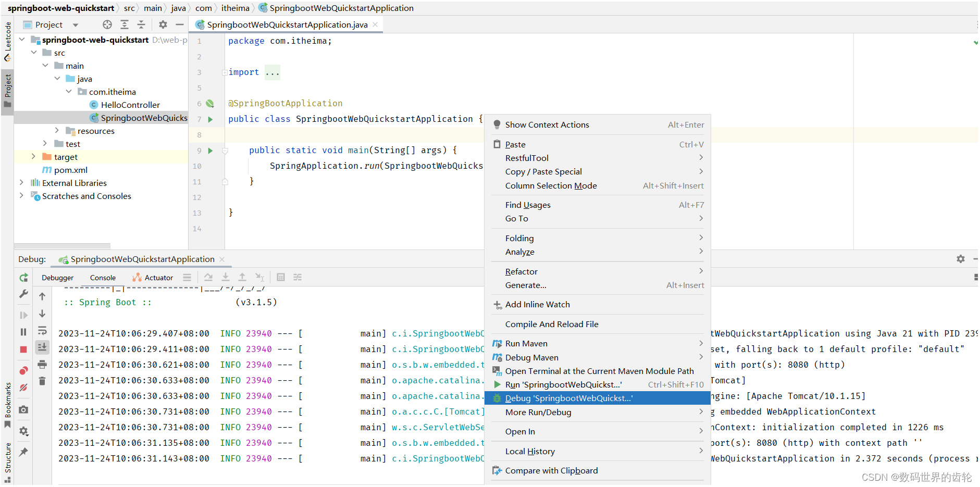Click the Step Over toolbar icon

click(208, 277)
